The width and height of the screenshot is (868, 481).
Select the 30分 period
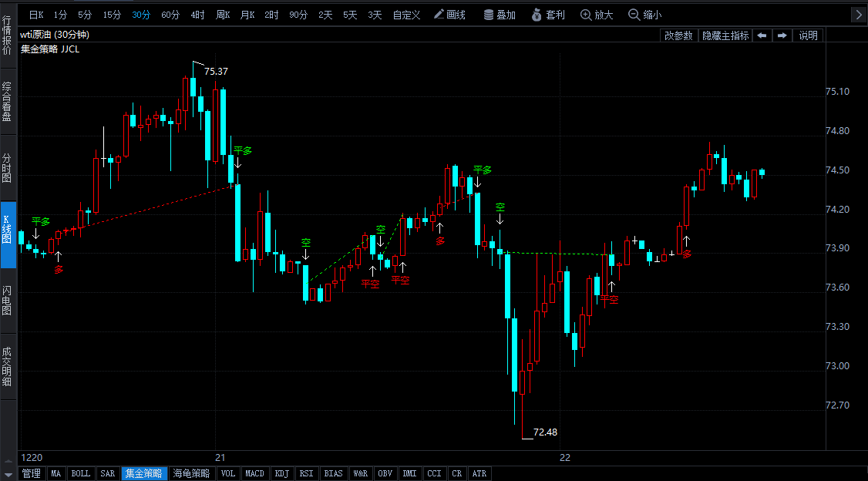[141, 15]
